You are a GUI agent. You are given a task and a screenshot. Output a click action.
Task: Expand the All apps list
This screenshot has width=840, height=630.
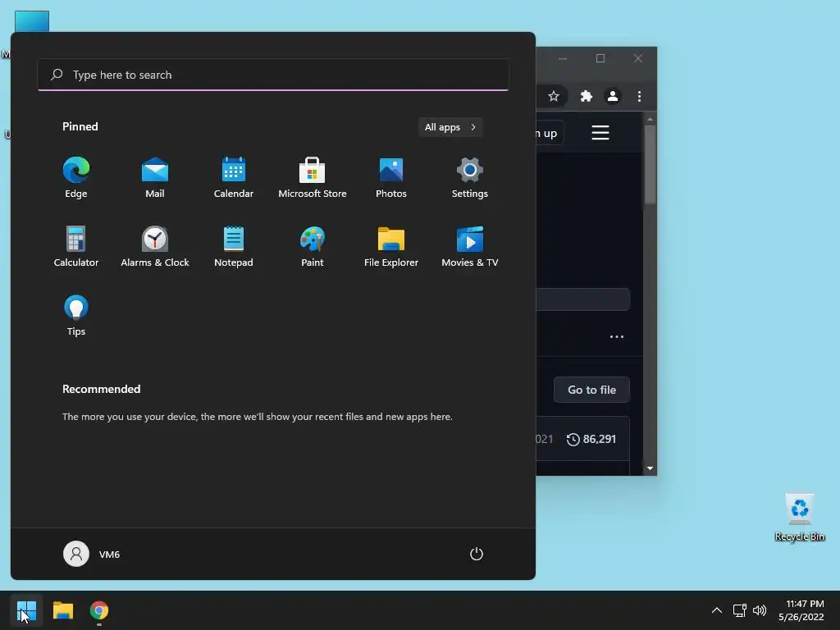[450, 127]
